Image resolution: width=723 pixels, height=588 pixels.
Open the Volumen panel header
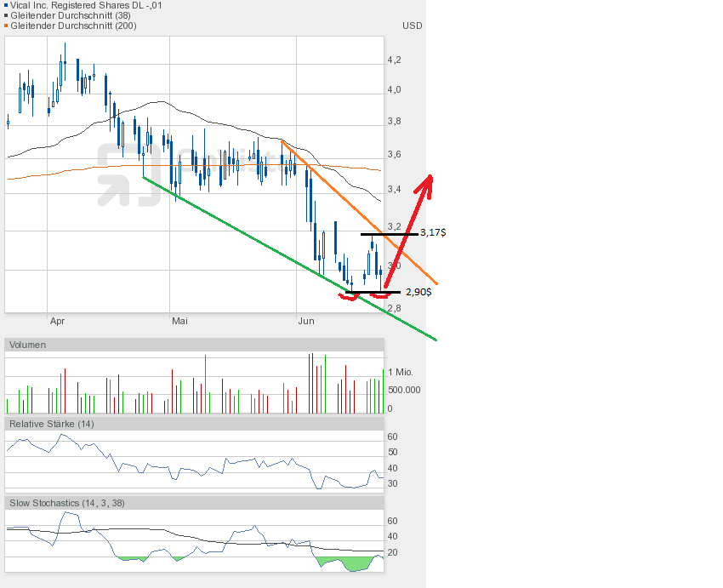[28, 345]
